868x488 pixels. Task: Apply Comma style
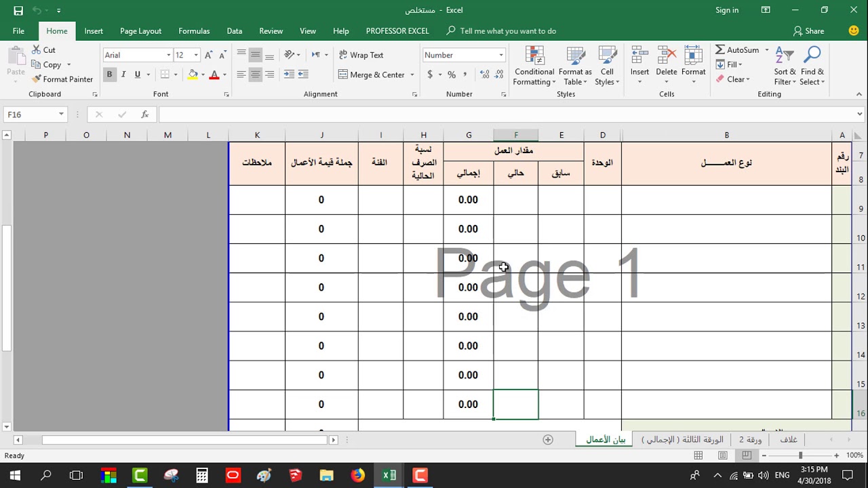[466, 75]
